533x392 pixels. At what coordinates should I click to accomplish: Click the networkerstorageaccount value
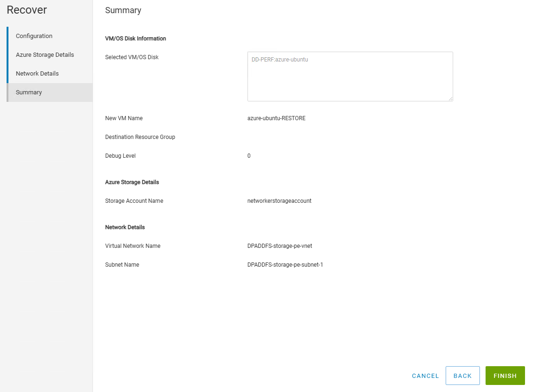279,201
